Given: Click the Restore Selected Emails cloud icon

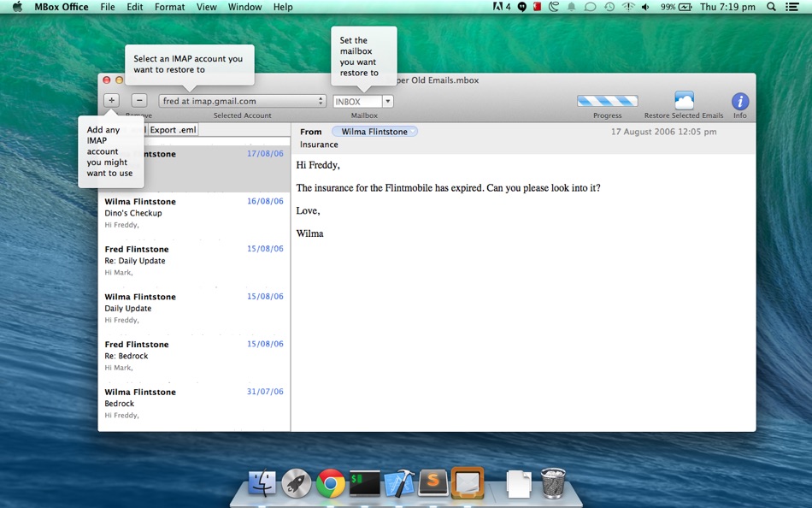Looking at the screenshot, I should coord(684,101).
